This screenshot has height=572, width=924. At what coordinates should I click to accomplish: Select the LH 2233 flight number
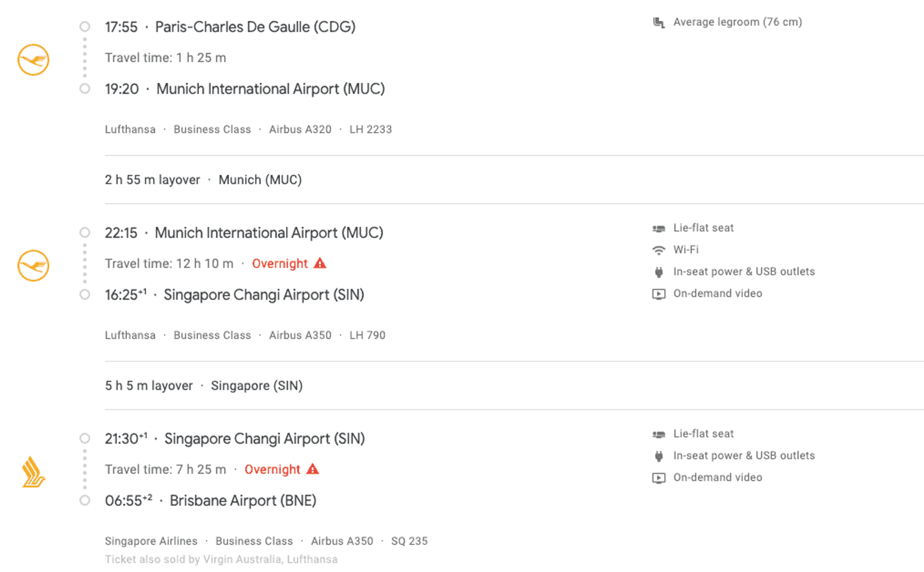tap(370, 129)
